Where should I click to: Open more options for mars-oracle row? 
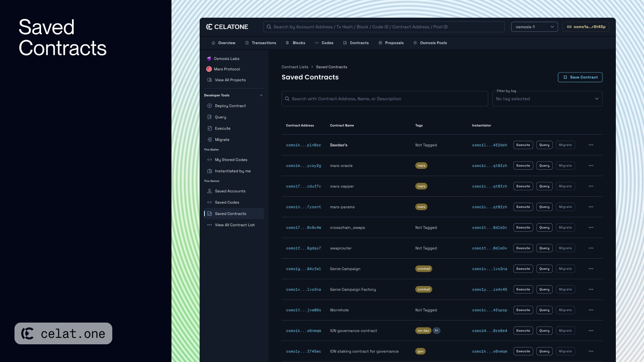click(591, 166)
